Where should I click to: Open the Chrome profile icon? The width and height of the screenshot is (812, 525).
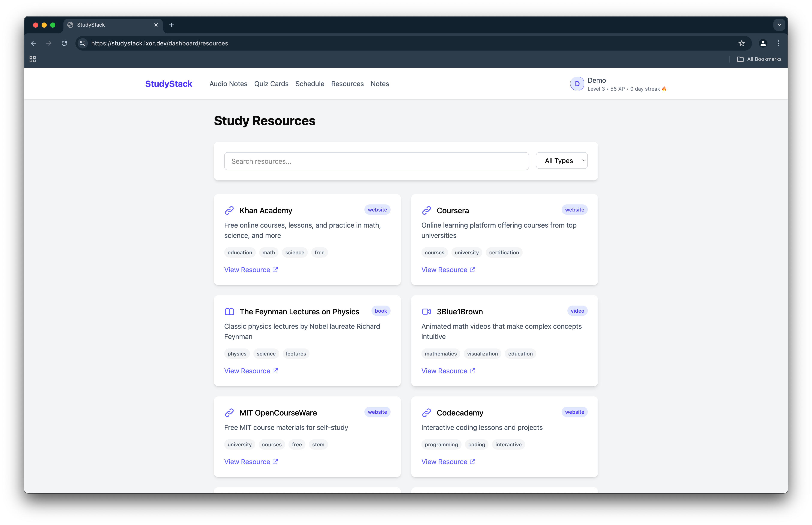(763, 43)
